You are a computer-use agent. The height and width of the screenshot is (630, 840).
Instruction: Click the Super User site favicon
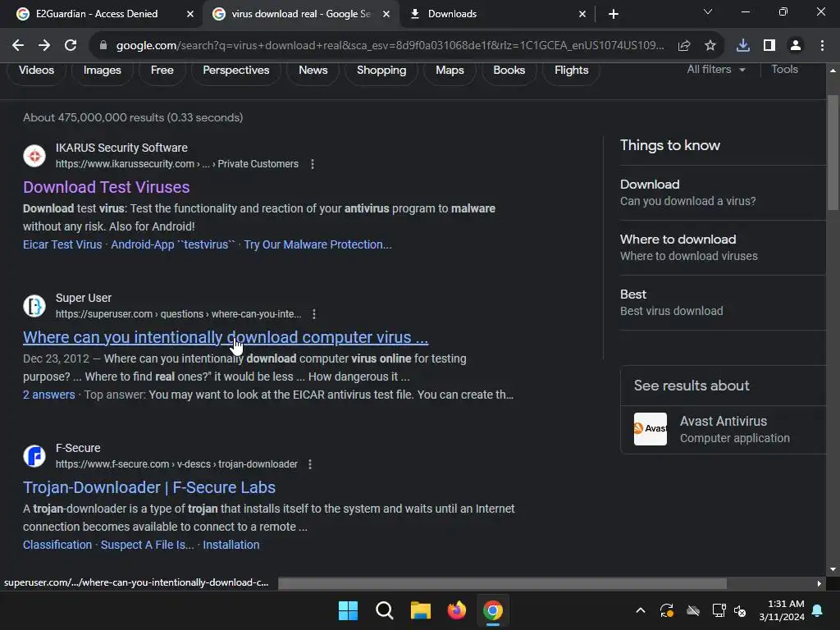click(x=34, y=306)
